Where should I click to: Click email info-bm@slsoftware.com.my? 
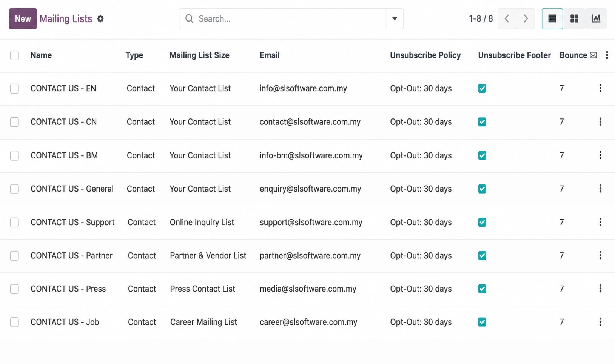point(311,155)
